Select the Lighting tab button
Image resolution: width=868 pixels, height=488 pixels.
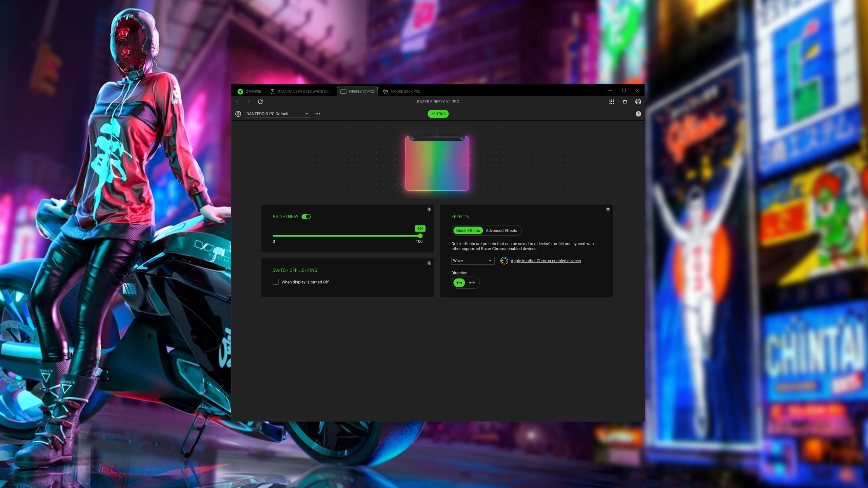point(438,114)
